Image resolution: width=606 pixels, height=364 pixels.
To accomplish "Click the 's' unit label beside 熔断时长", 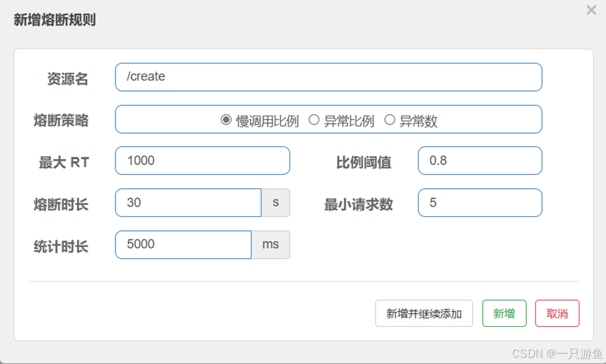I will point(275,203).
